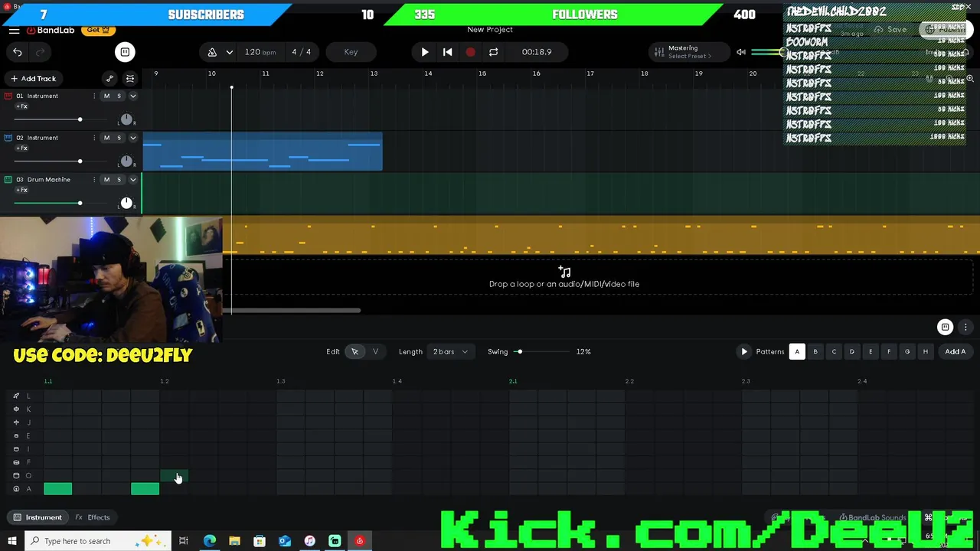Click the drum pad icon for row L

16,396
